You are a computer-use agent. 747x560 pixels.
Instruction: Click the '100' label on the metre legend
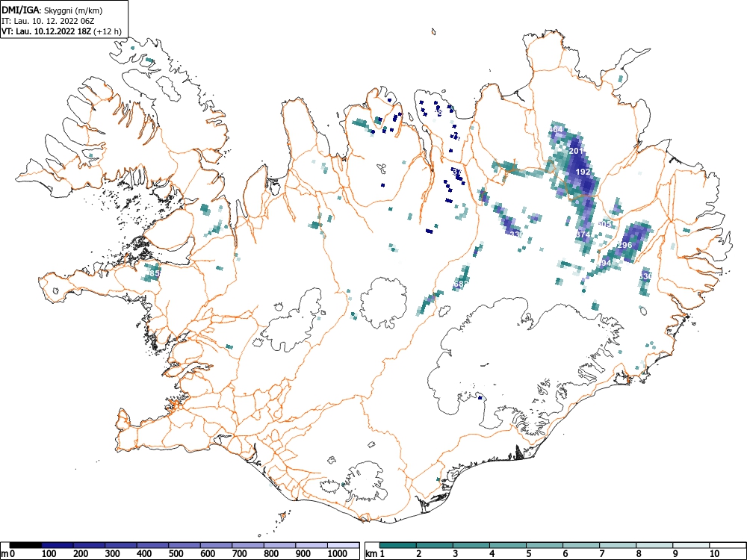point(49,554)
